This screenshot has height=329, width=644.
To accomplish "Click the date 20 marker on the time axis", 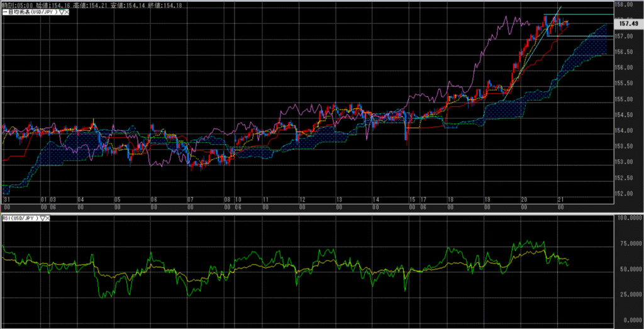I will [523, 199].
